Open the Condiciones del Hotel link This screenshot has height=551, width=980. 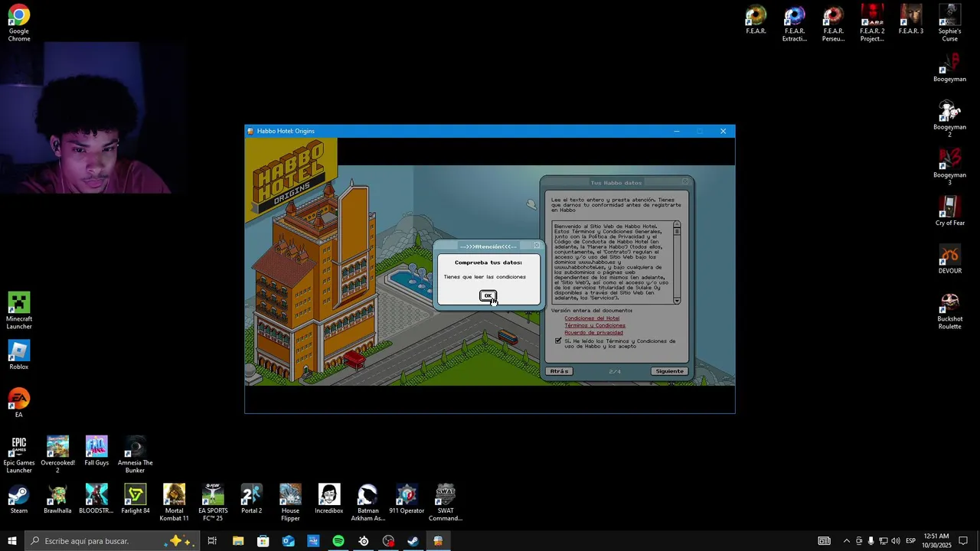(592, 318)
